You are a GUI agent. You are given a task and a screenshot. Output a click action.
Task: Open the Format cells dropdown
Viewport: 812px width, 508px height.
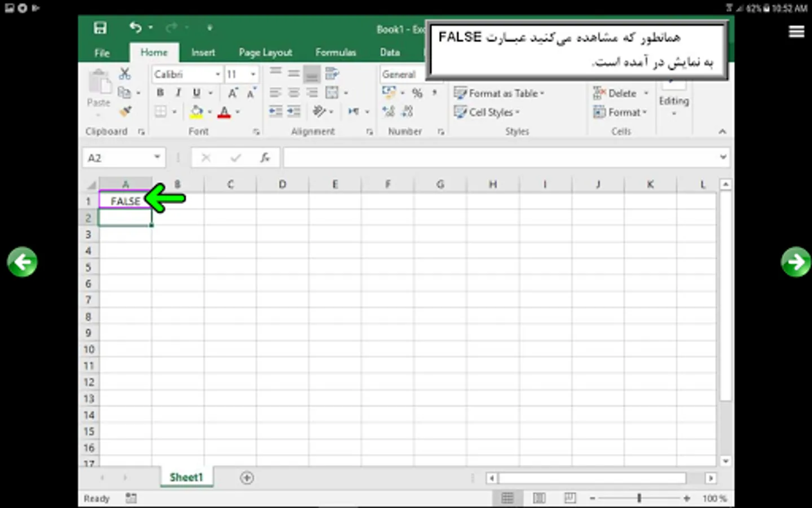tap(620, 112)
